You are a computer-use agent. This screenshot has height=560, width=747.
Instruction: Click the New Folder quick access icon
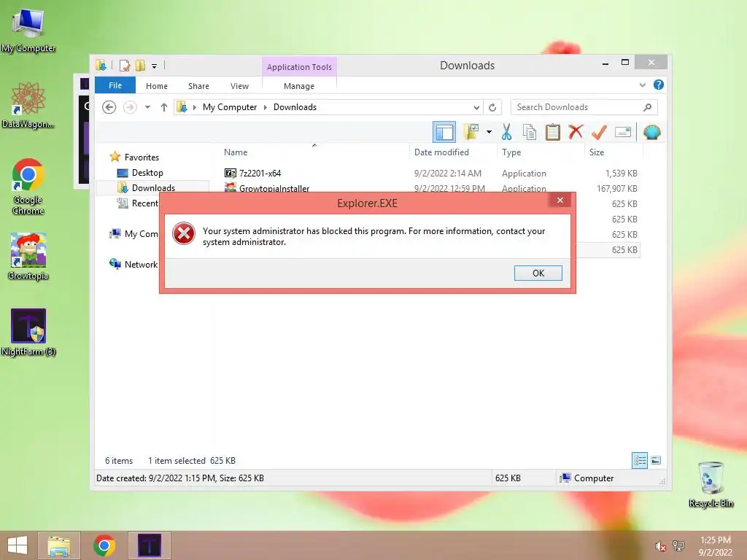(x=140, y=65)
